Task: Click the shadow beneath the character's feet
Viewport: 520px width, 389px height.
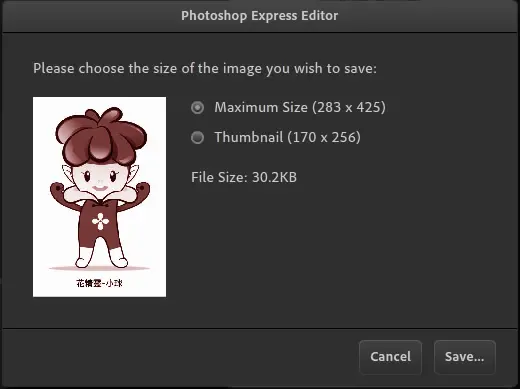Action: pos(99,268)
